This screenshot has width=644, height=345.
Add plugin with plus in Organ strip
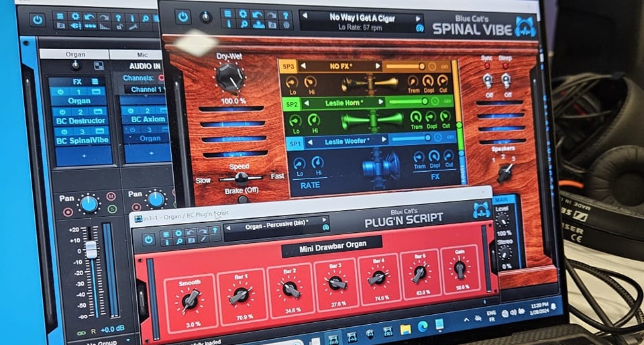click(x=85, y=156)
